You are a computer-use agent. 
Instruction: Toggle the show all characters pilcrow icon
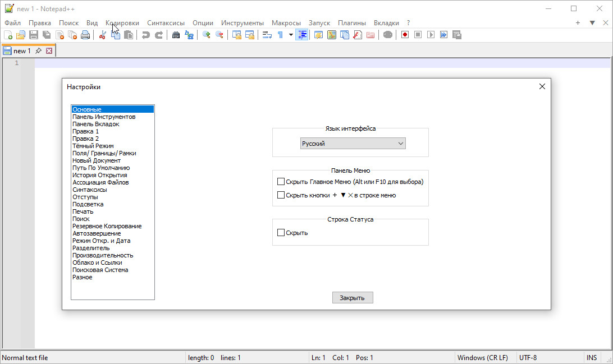(x=280, y=35)
